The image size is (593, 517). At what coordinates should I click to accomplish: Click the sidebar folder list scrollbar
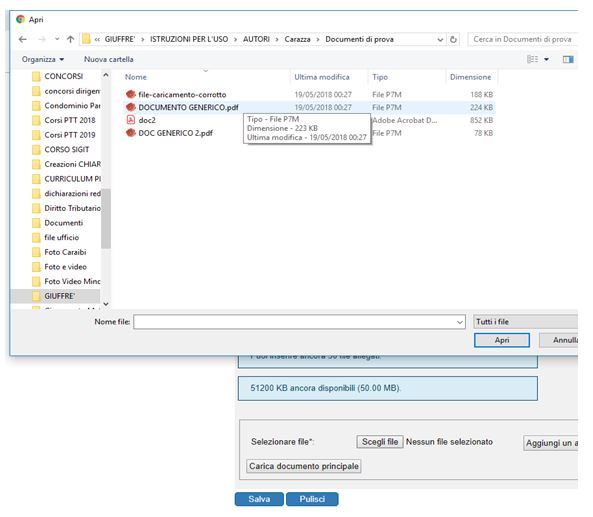click(106, 219)
